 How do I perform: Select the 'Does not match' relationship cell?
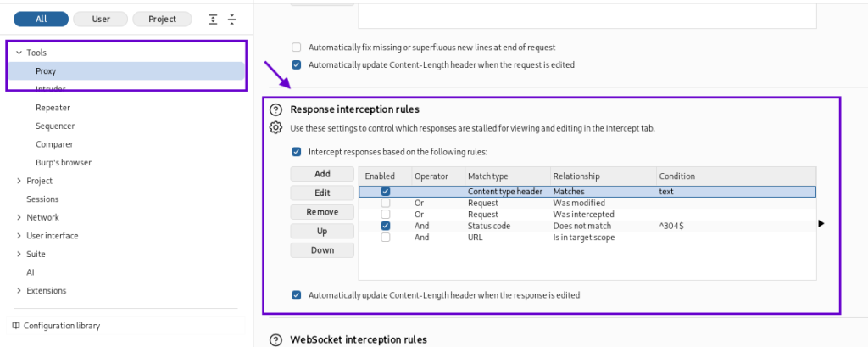pos(604,226)
